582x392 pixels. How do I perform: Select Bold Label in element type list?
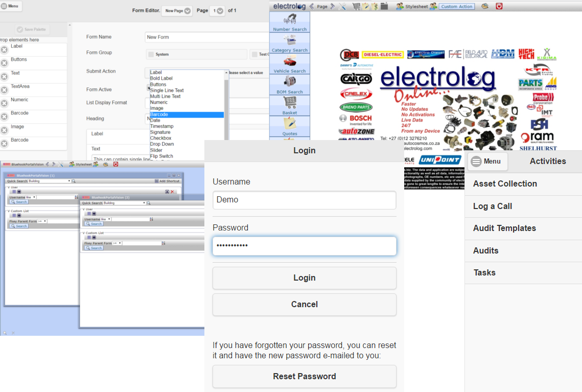(x=161, y=78)
